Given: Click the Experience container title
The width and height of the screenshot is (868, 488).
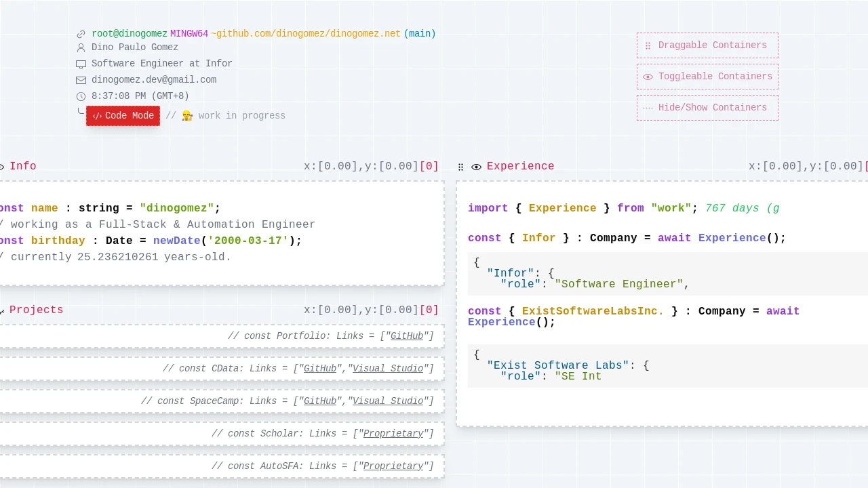Looking at the screenshot, I should [x=521, y=167].
